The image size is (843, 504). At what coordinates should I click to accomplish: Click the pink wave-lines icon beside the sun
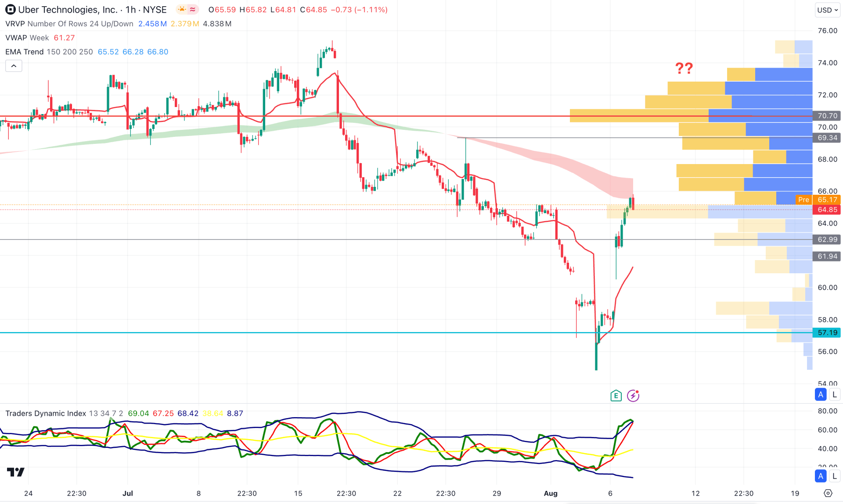[x=193, y=10]
